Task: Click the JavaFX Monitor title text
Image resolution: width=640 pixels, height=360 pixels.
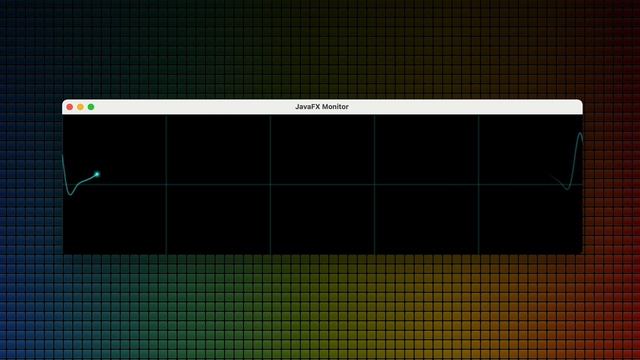Action: (322, 107)
